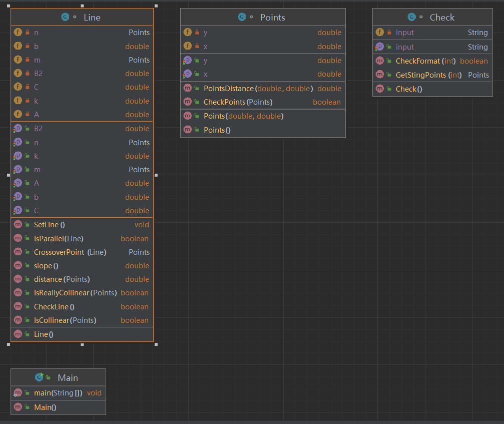The image size is (504, 424).
Task: Click the runnable class icon next to Main
Action: [x=39, y=377]
